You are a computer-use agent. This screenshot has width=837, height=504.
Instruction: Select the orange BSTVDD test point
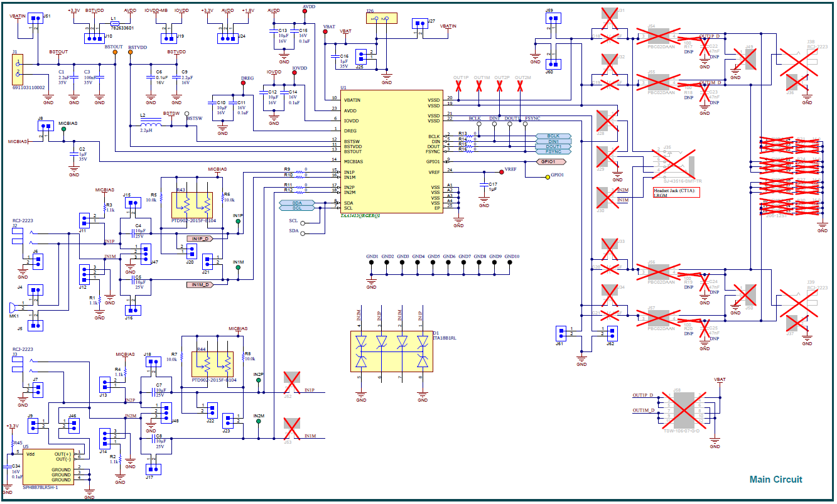131,52
